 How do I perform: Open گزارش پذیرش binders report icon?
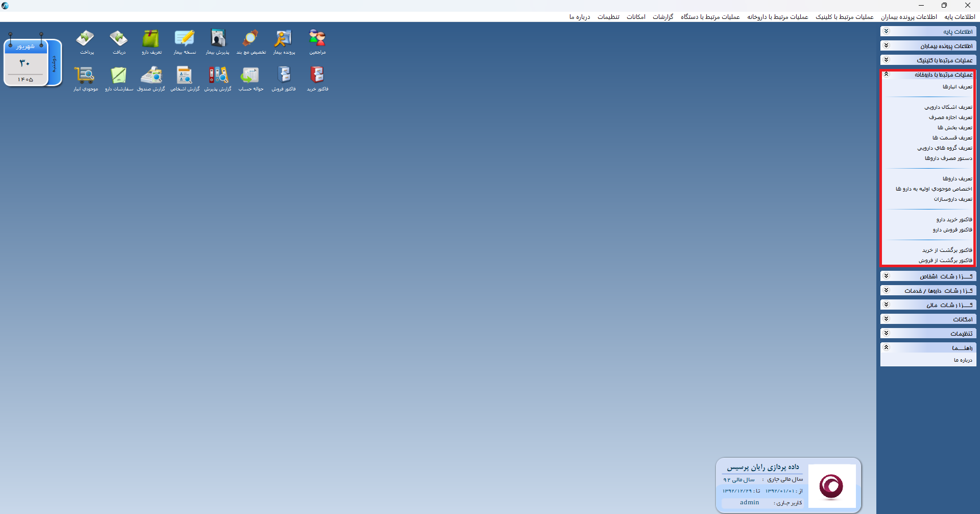click(x=218, y=79)
